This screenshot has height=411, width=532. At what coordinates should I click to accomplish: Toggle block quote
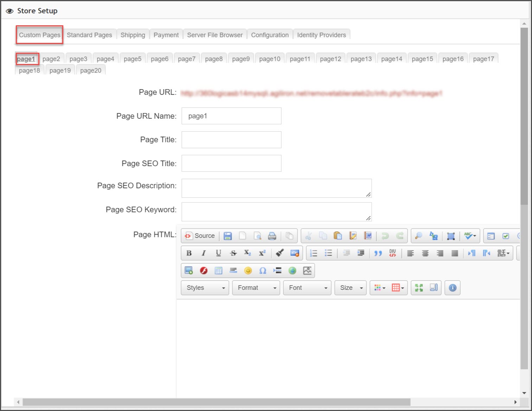point(378,253)
